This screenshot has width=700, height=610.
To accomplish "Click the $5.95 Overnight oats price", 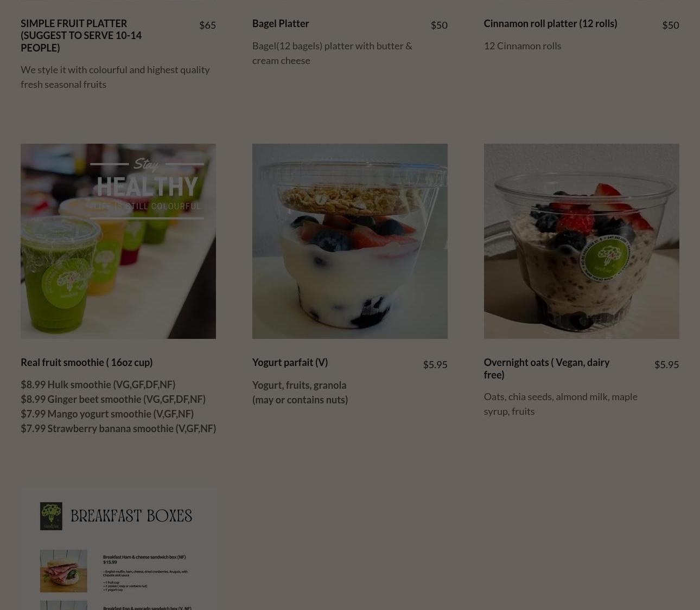I will pos(666,364).
